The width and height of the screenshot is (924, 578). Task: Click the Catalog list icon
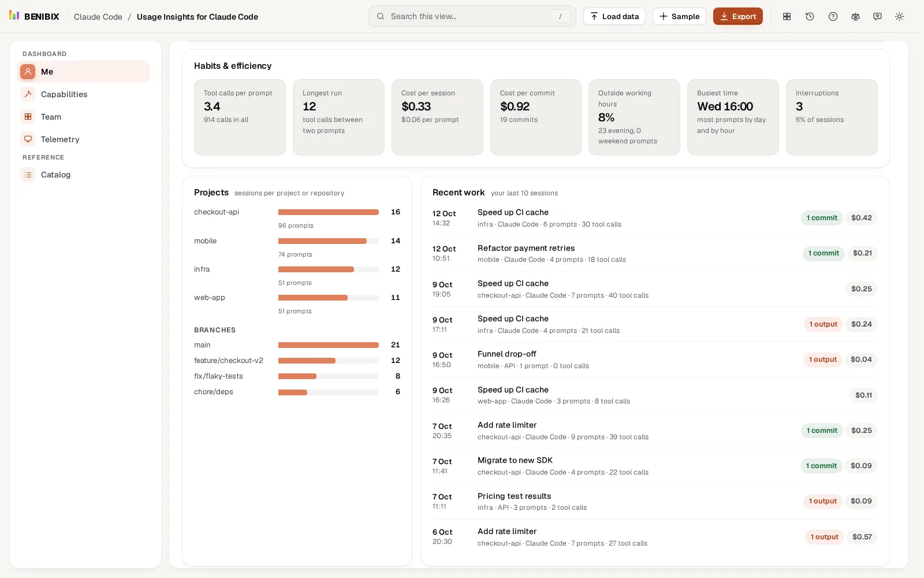tap(28, 175)
